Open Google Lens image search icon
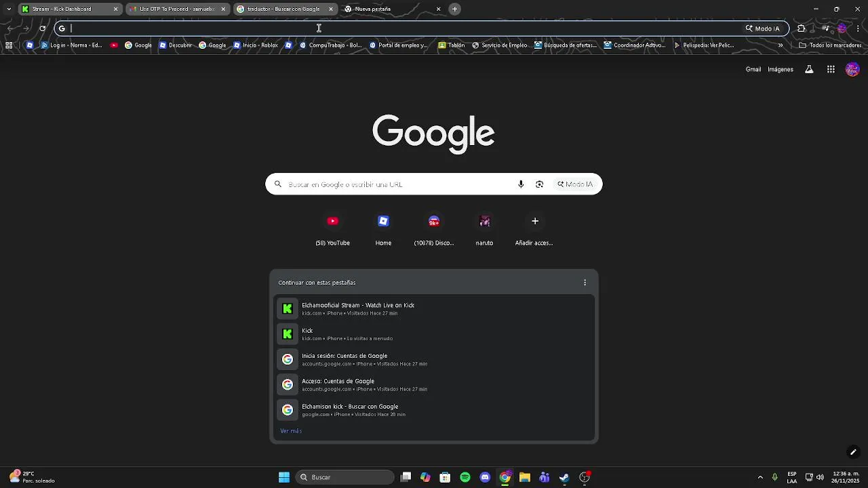The image size is (868, 488). pyautogui.click(x=540, y=184)
